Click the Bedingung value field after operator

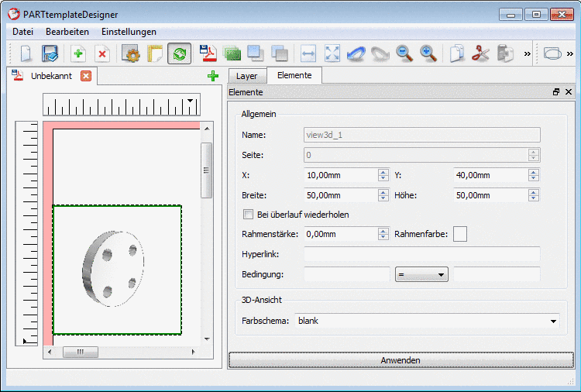click(x=497, y=274)
